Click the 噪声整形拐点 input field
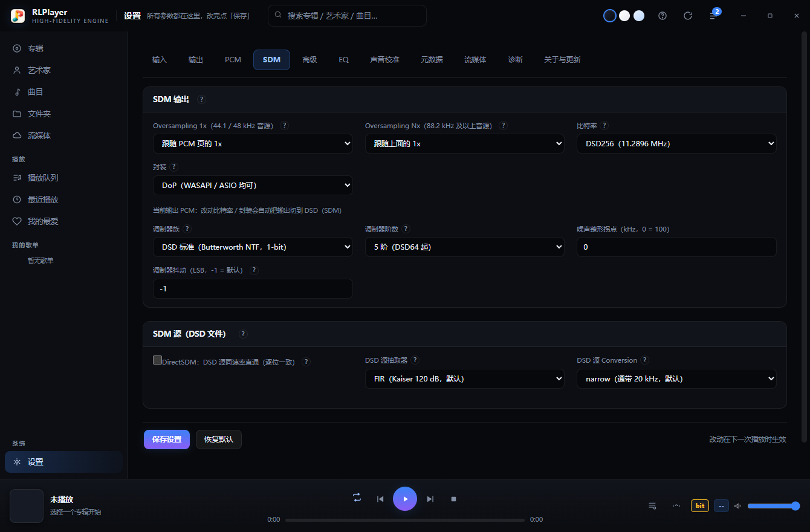810x532 pixels. click(x=676, y=247)
